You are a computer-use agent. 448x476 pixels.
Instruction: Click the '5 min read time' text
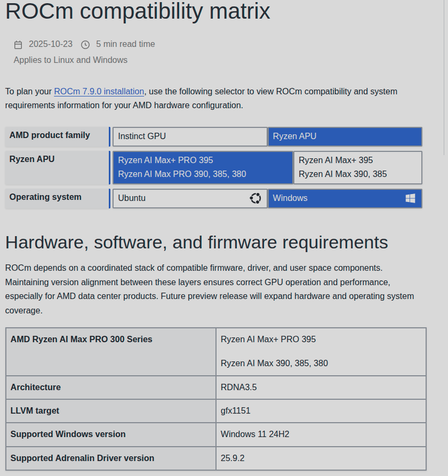(x=125, y=44)
